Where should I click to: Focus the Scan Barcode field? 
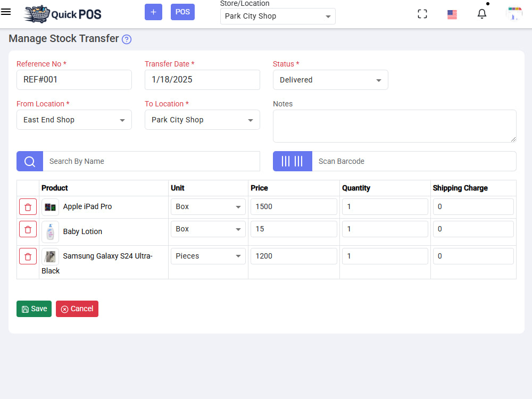tap(414, 161)
